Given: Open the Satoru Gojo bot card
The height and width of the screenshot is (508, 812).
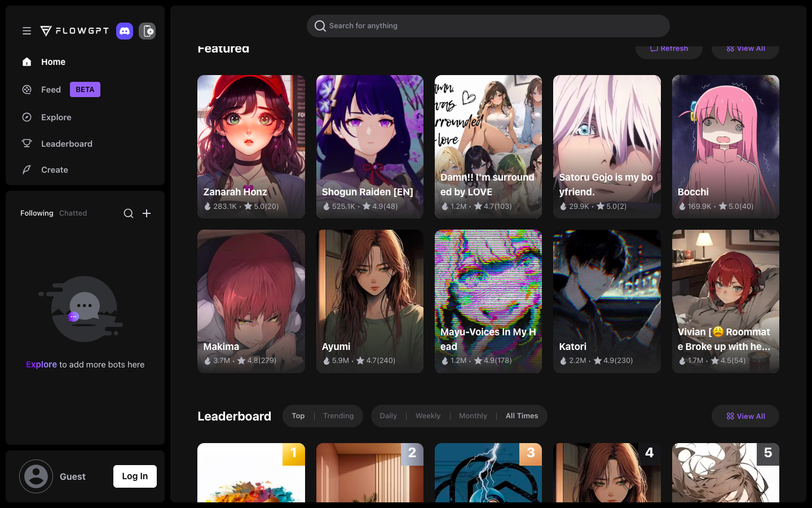Looking at the screenshot, I should click(607, 147).
